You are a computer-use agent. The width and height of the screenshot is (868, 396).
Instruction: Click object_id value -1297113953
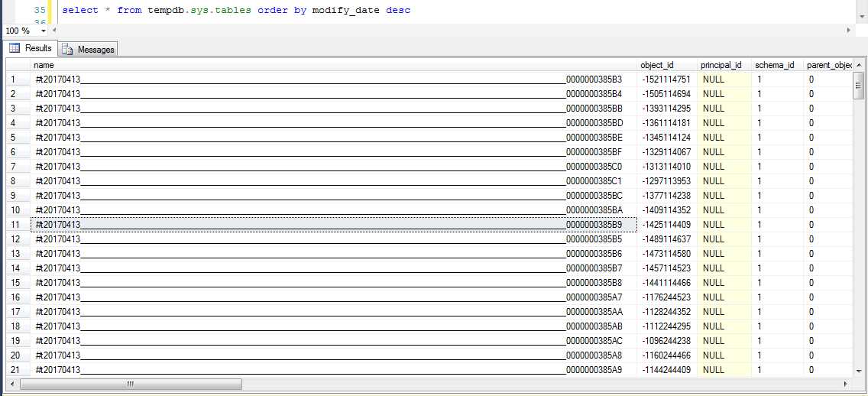click(667, 180)
